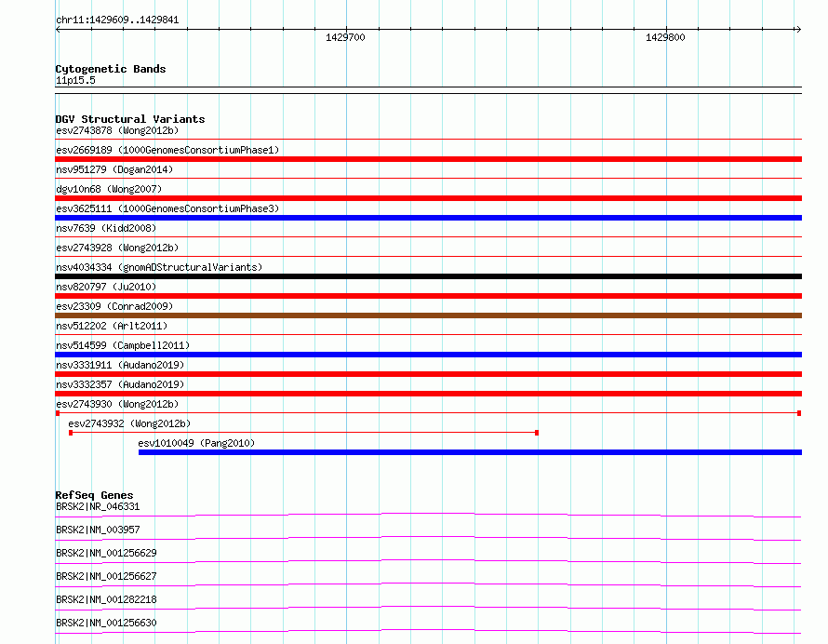The width and height of the screenshot is (828, 644).
Task: Click the BRSK2|NM_003957 transcript label
Action: [x=98, y=530]
